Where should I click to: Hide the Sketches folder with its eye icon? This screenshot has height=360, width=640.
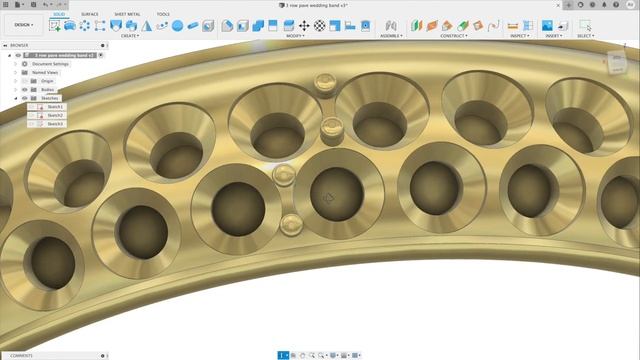24,98
